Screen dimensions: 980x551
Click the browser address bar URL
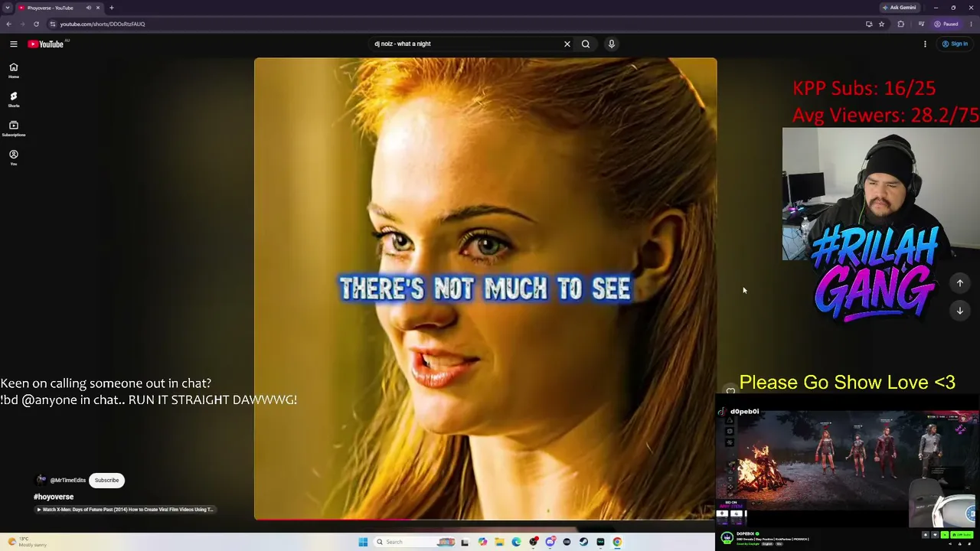click(x=103, y=24)
